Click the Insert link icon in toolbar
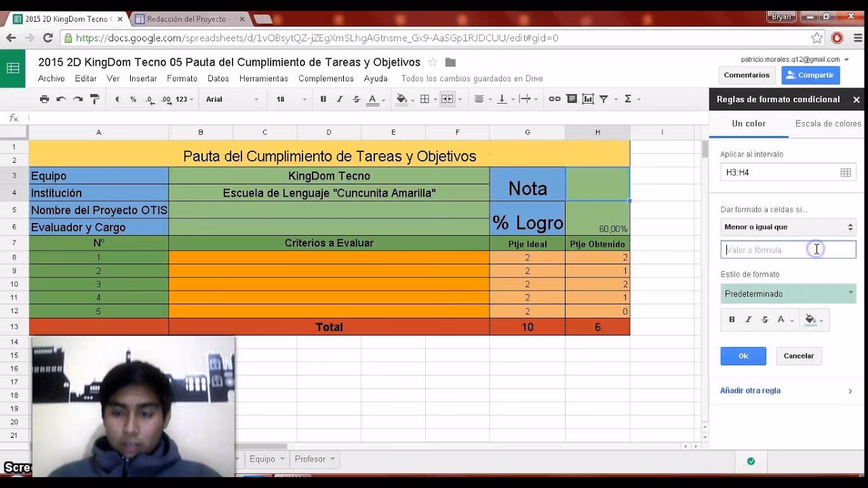Screen dimensions: 868x488 554,99
